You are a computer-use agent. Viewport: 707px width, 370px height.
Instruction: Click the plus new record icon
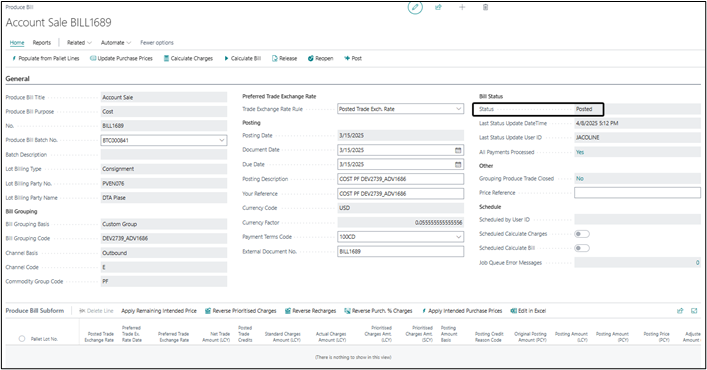tap(462, 7)
